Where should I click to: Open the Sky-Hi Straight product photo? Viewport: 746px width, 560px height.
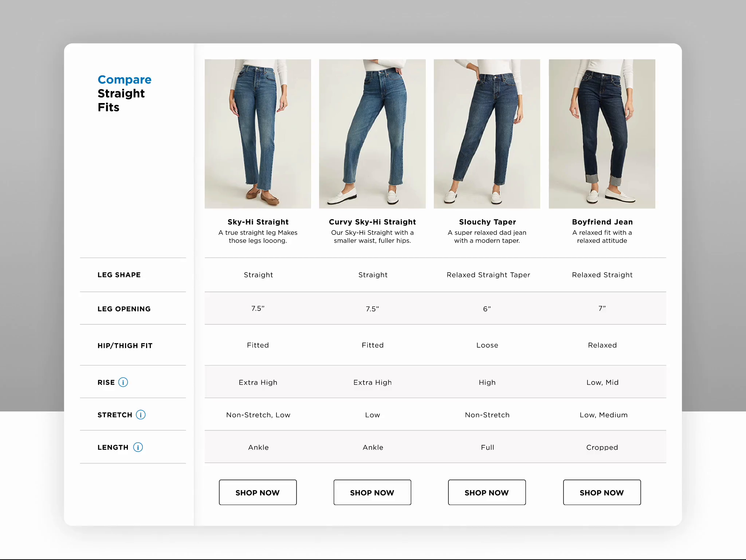click(258, 134)
